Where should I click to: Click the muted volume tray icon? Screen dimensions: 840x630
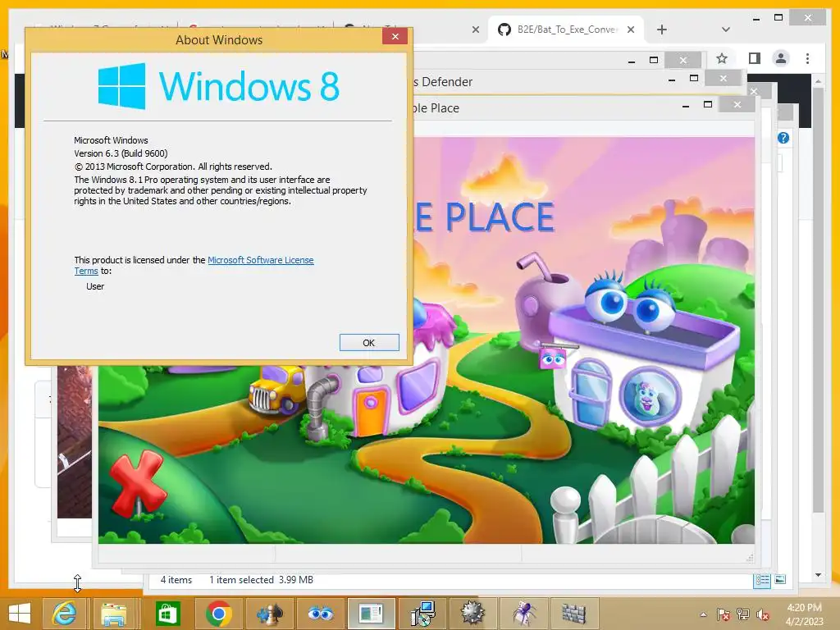[x=763, y=614]
